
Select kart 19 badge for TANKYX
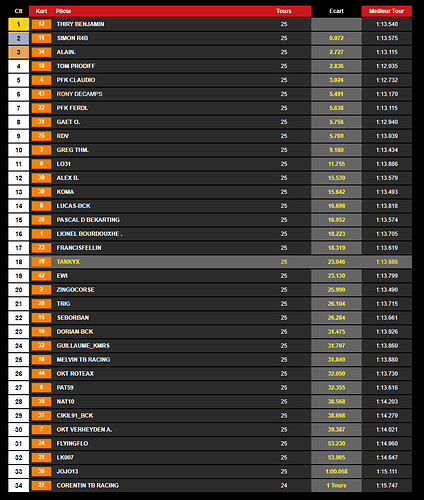click(x=41, y=262)
